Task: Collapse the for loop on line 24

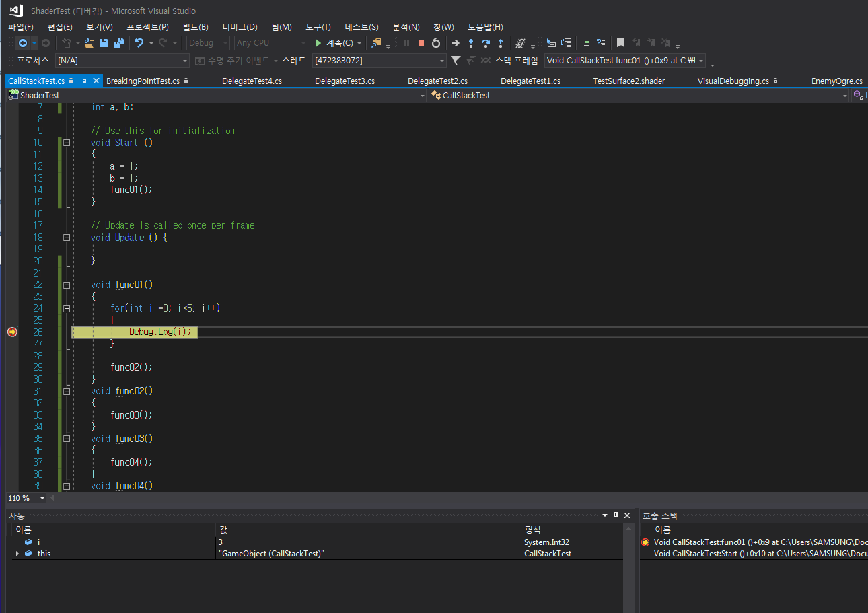Action: 67,308
